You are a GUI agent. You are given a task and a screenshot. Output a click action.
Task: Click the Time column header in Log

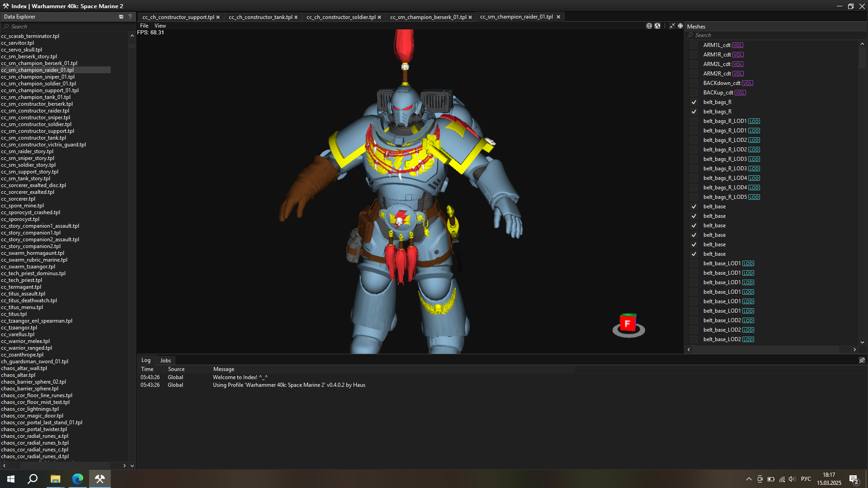tap(147, 369)
